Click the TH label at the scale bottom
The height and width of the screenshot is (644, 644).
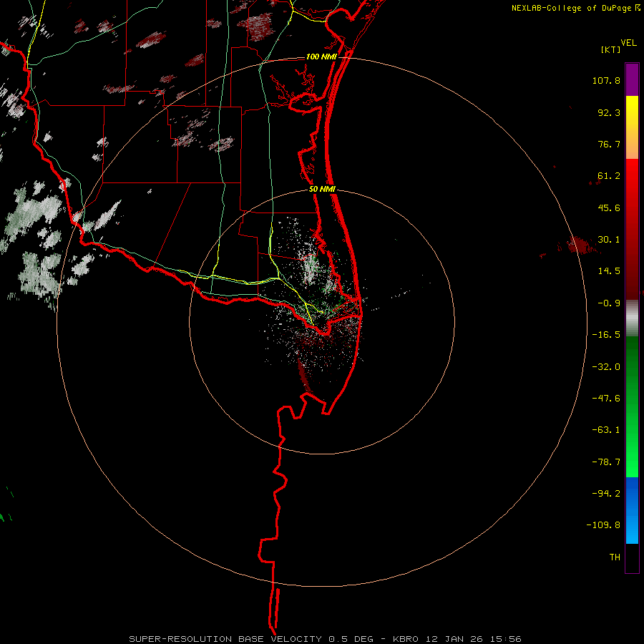pos(615,557)
